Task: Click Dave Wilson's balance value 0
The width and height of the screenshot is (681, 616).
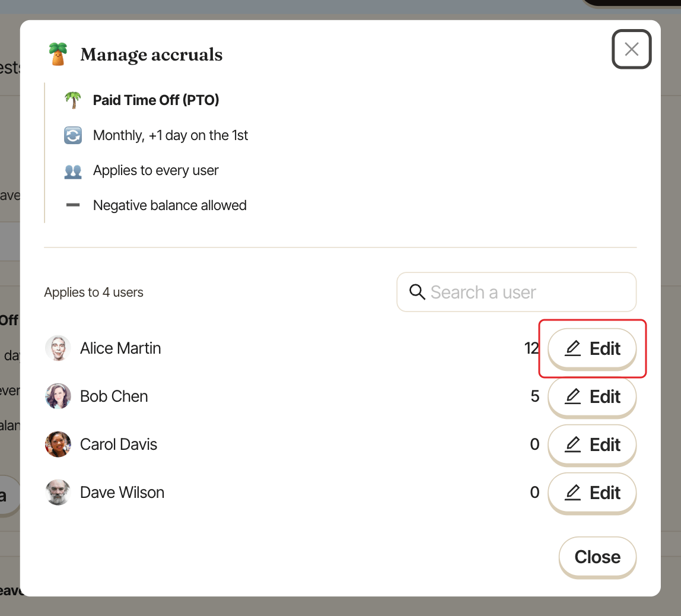Action: [535, 493]
